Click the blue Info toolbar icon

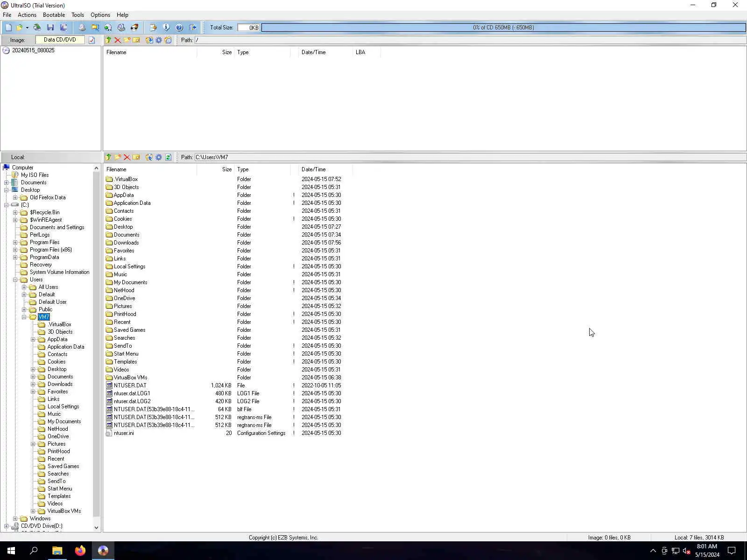[166, 28]
